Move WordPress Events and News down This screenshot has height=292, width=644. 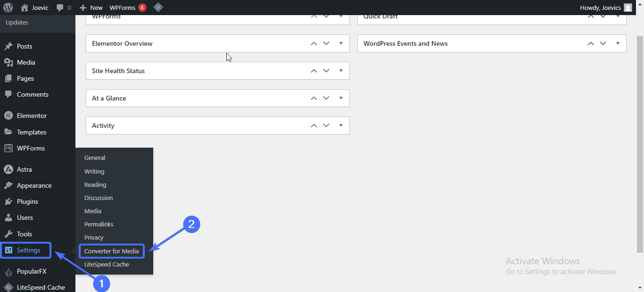coord(603,43)
